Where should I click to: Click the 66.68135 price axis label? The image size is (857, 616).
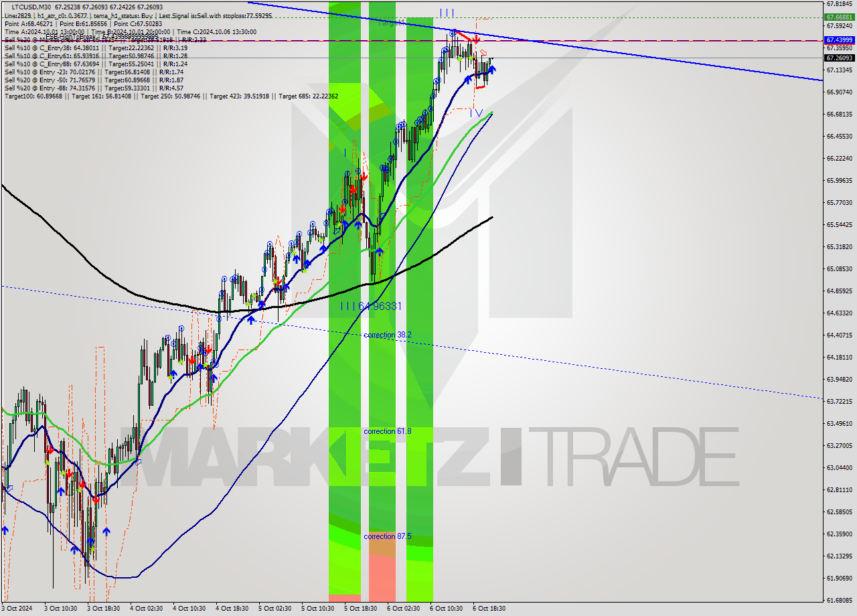click(x=839, y=114)
